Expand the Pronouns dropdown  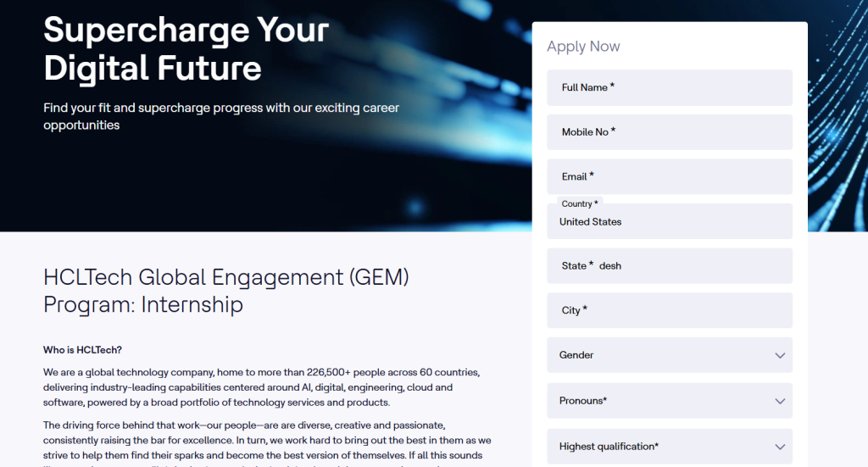(669, 401)
